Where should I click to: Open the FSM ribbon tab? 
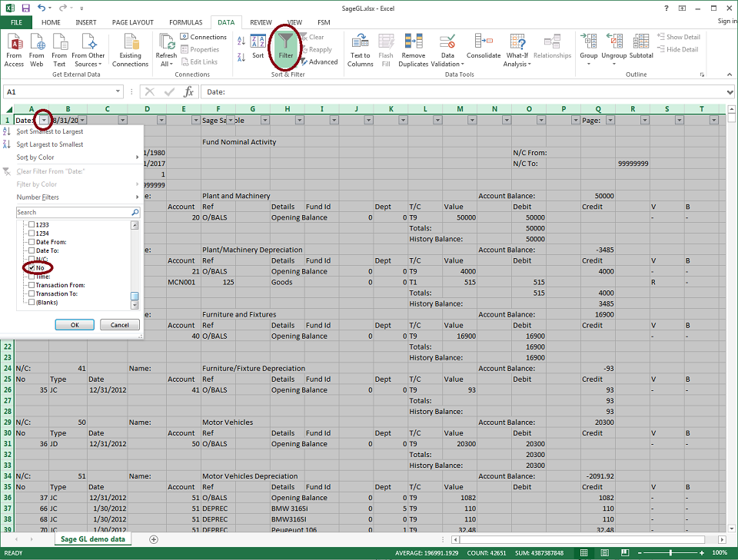click(324, 22)
